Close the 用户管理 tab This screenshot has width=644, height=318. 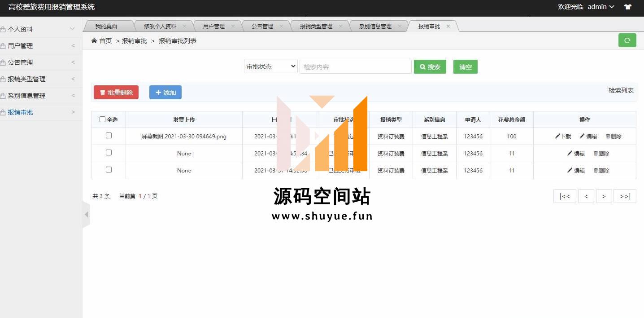[x=233, y=26]
